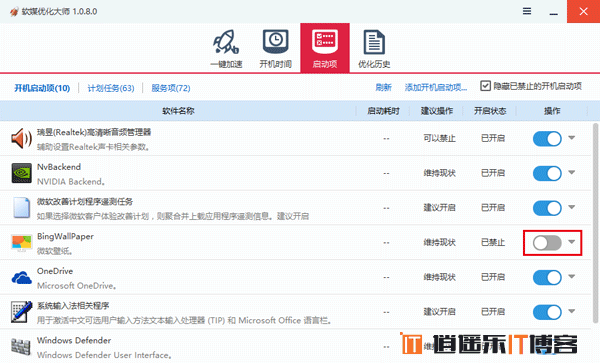
Task: Expand NvBackend row dropdown arrow
Action: click(x=572, y=173)
